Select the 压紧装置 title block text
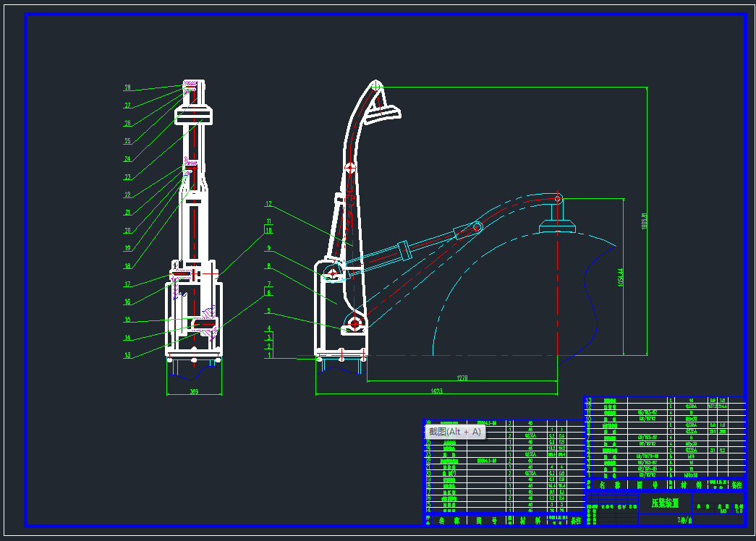Viewport: 756px width, 541px height. (666, 503)
